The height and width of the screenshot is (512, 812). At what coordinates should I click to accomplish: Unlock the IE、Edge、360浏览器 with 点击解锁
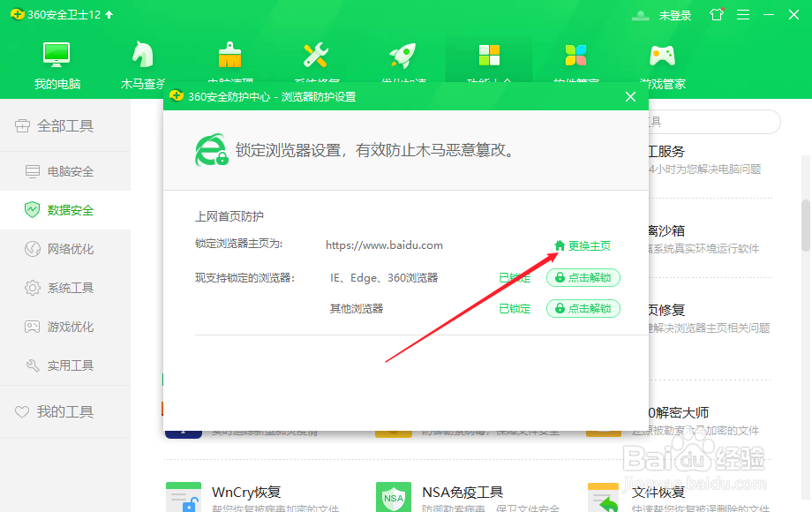click(x=583, y=277)
